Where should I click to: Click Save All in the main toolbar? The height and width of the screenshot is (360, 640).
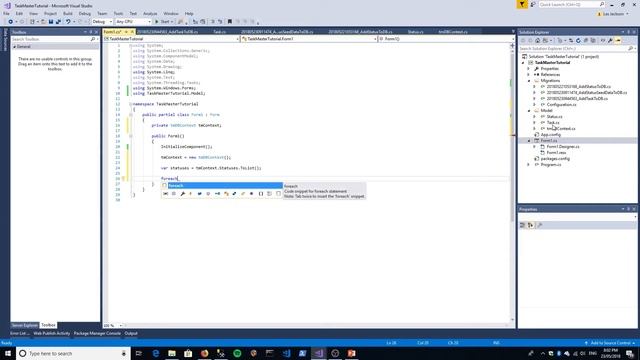pyautogui.click(x=58, y=22)
